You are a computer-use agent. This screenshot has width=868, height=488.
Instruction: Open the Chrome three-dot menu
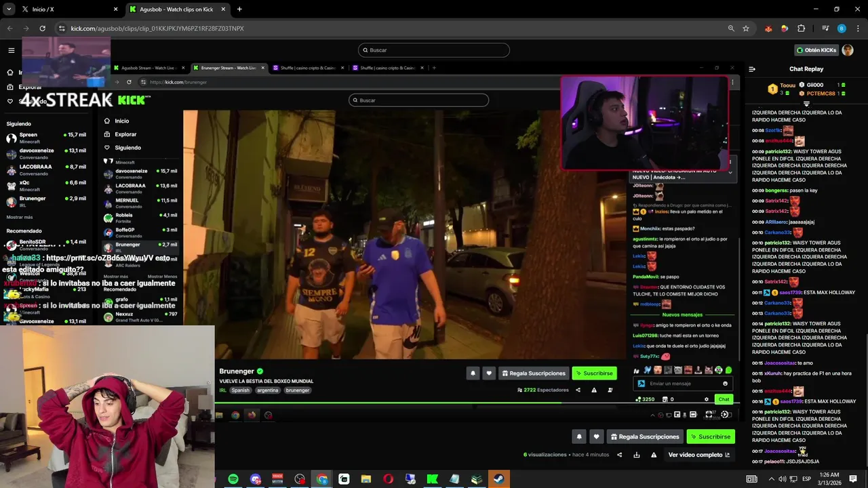coord(857,28)
